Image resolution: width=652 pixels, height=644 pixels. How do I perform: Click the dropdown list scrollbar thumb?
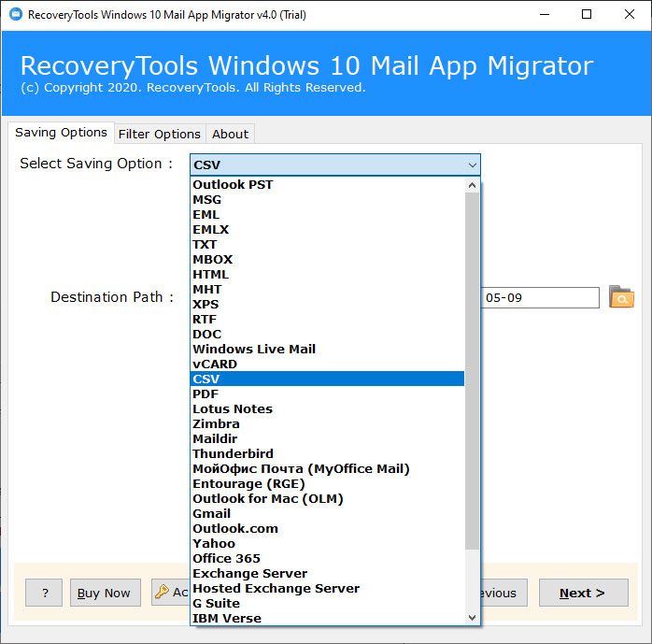pos(472,371)
